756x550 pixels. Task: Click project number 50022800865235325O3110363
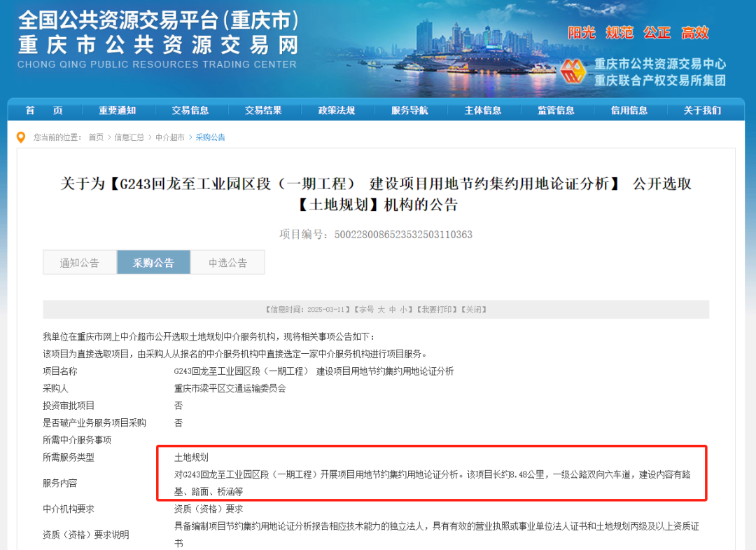coord(403,235)
